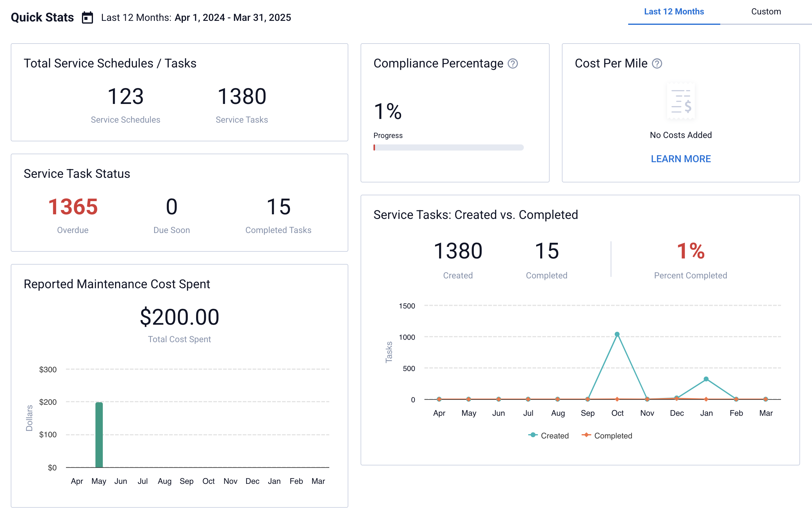Click the Apr 1, 2024 - Mar 31, 2025 date range
812x520 pixels.
point(233,17)
